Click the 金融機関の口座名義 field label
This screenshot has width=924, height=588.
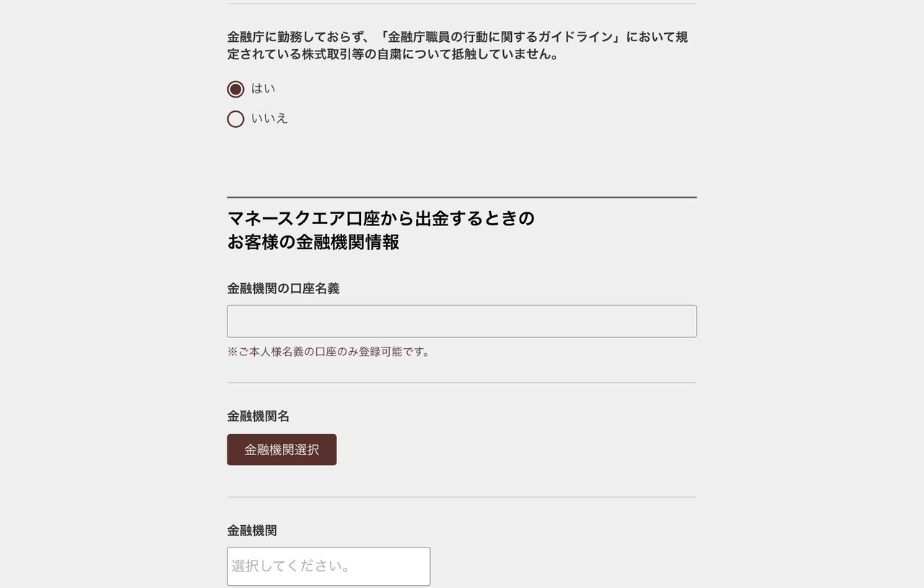coord(283,289)
